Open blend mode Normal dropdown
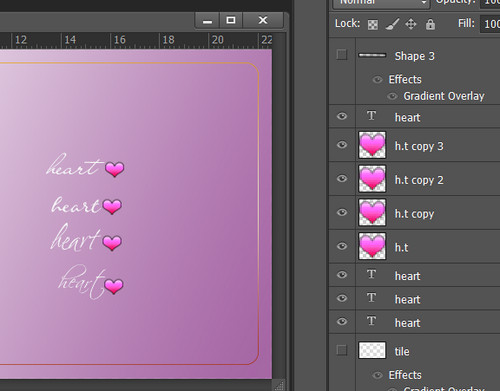This screenshot has height=391, width=500. pos(381,3)
